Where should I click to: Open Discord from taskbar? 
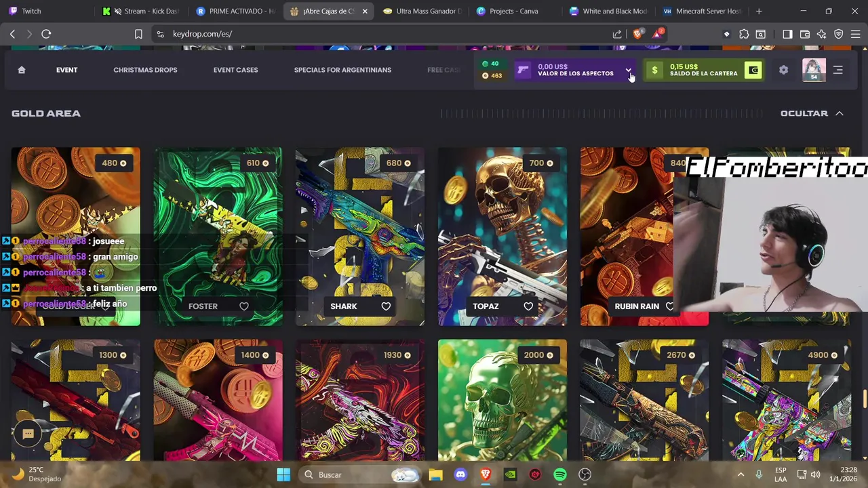460,474
